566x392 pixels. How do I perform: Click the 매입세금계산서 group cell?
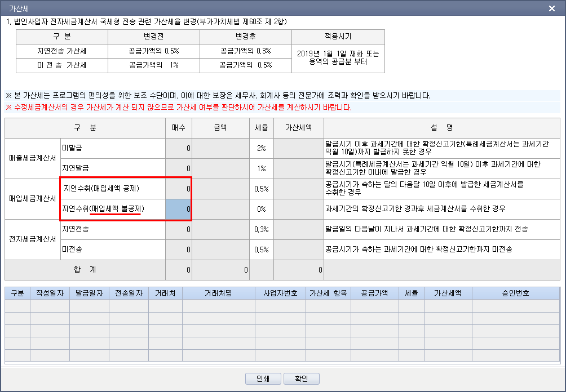click(x=33, y=199)
